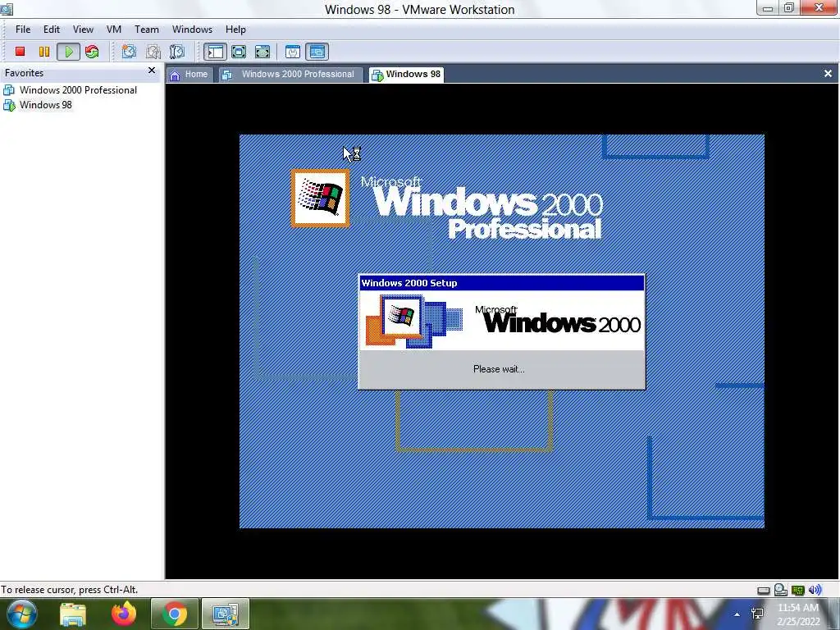This screenshot has height=630, width=840.
Task: Select Windows 98 in Favorites list
Action: [x=38, y=105]
